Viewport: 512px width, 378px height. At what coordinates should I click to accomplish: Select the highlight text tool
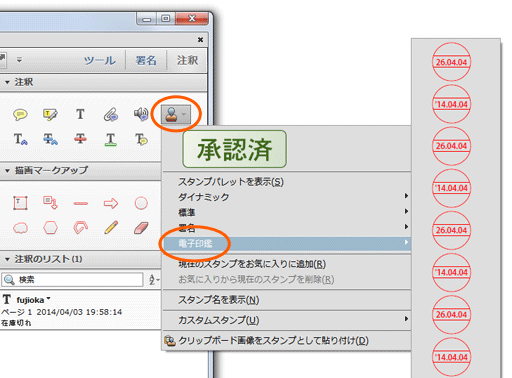50,114
